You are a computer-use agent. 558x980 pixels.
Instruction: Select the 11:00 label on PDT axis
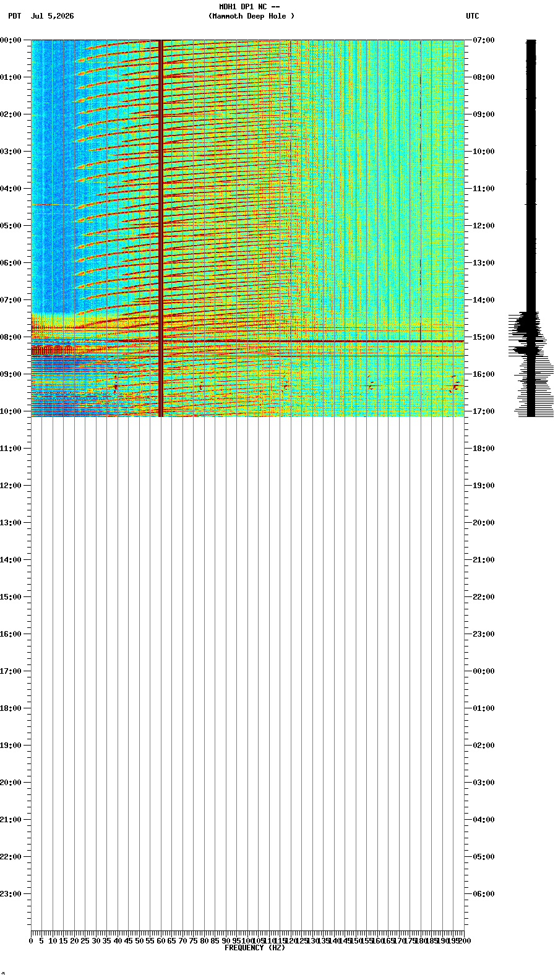pos(11,448)
